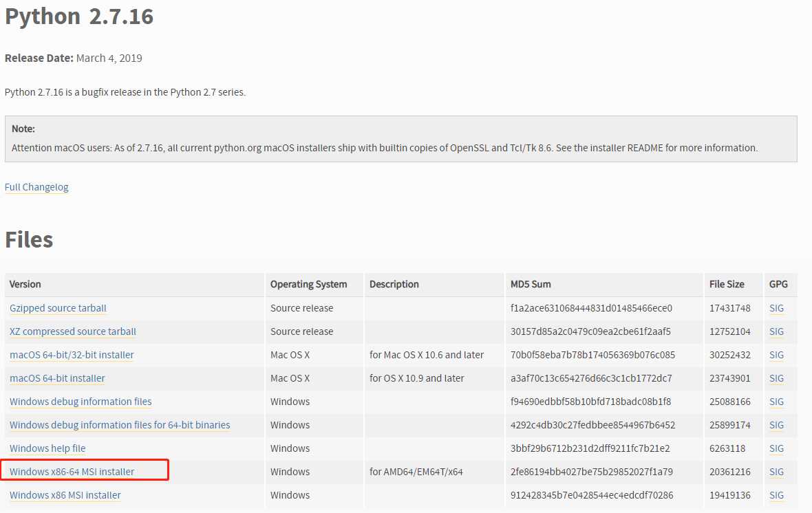Select MD5 sum 2fe86194bb4027be75b29852027f1a79
The image size is (812, 513).
(592, 472)
